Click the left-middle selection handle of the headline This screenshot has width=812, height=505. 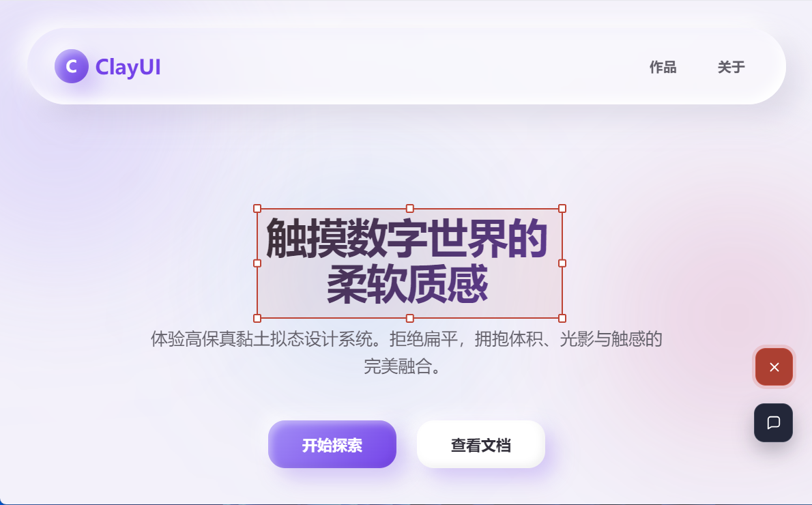[x=257, y=263]
